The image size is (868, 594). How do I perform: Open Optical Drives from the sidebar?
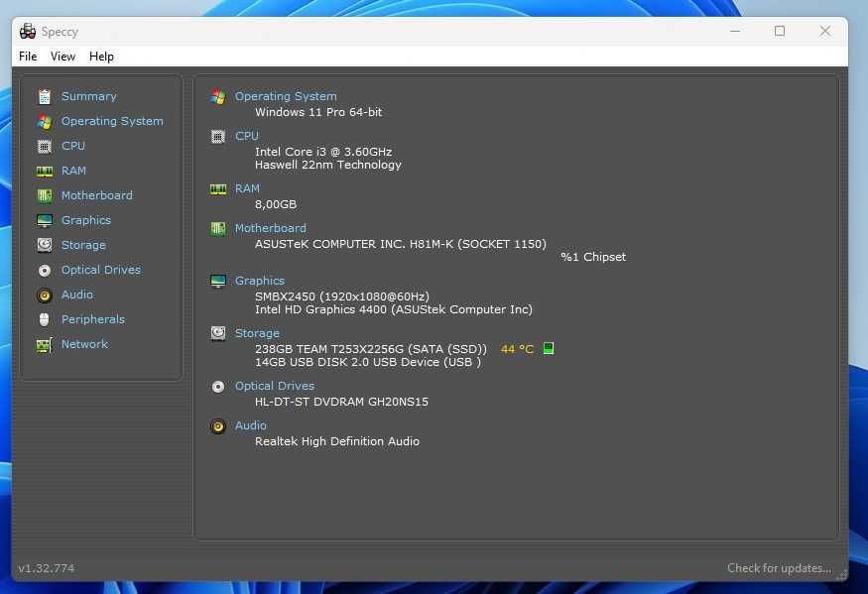[x=101, y=270]
